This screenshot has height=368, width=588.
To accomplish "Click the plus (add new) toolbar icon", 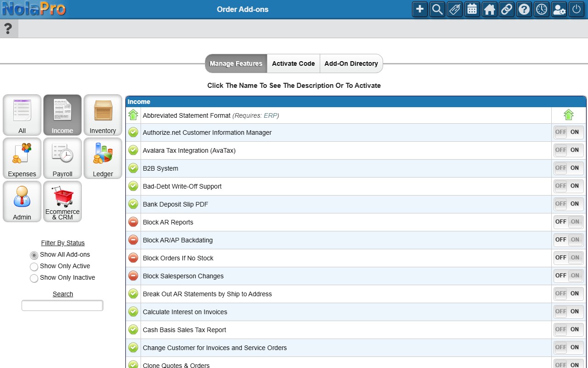I will point(419,9).
